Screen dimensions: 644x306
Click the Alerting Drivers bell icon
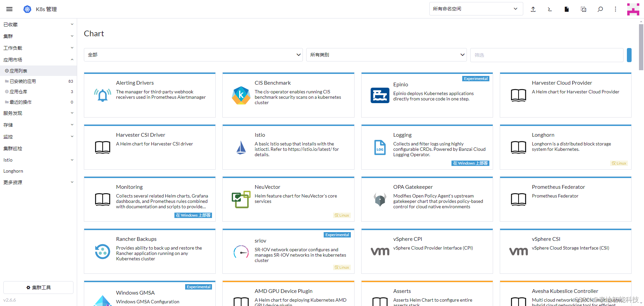[x=103, y=95]
